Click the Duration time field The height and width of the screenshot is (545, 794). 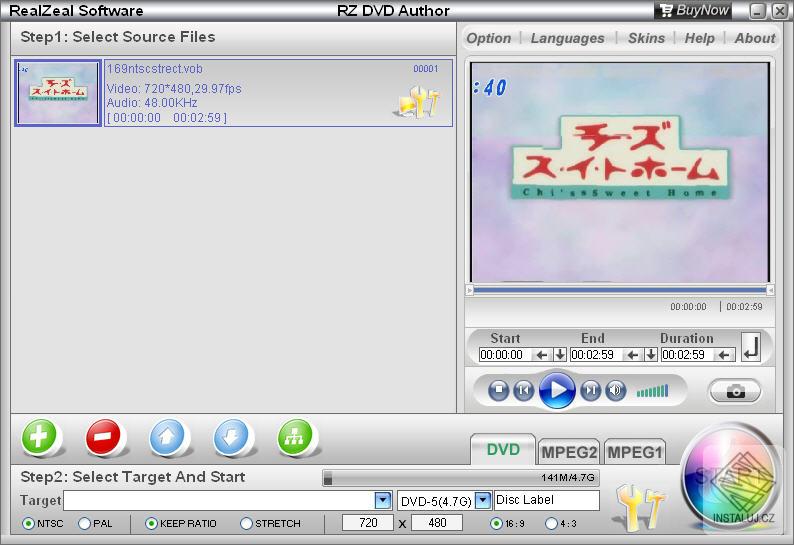coord(688,355)
